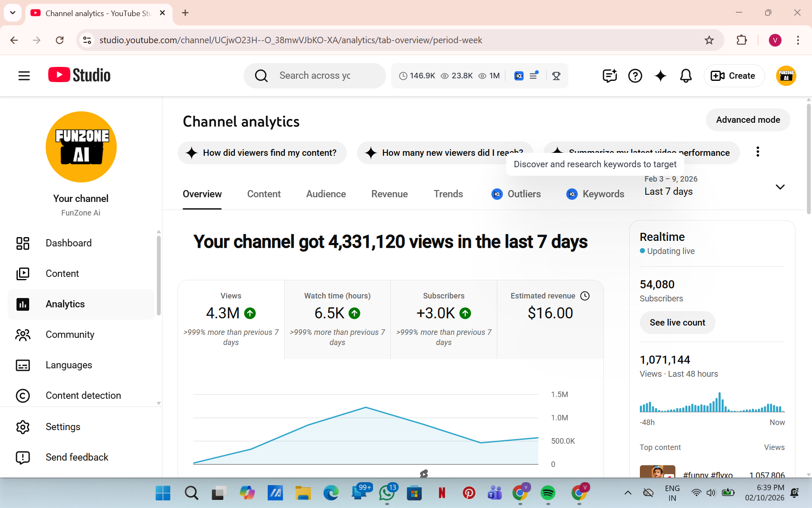This screenshot has width=812, height=508.
Task: Open the comments feedback icon in header
Action: 609,76
